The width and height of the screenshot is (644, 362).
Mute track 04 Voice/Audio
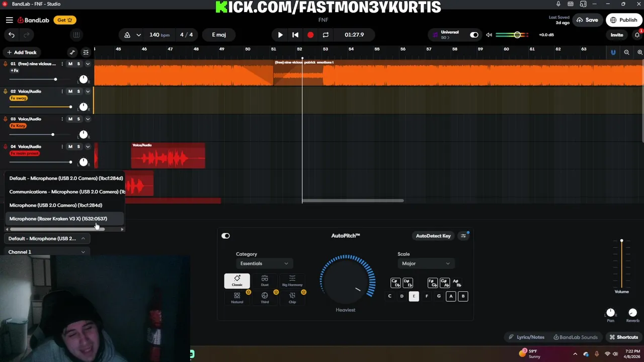70,147
